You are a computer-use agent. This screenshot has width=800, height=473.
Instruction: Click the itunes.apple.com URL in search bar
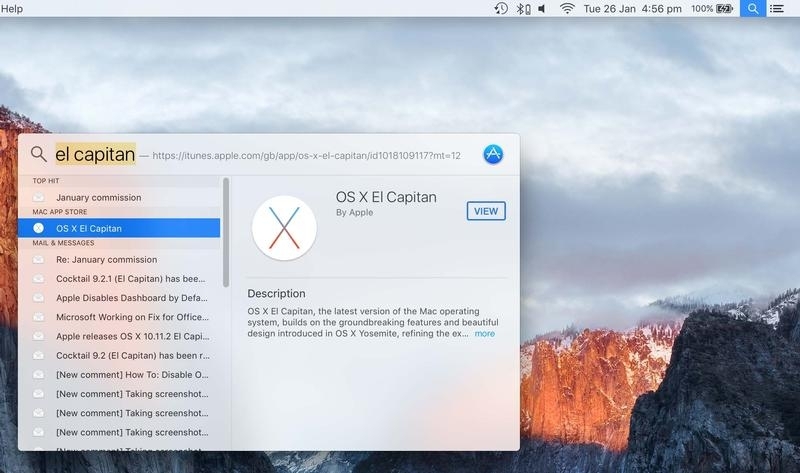point(306,156)
